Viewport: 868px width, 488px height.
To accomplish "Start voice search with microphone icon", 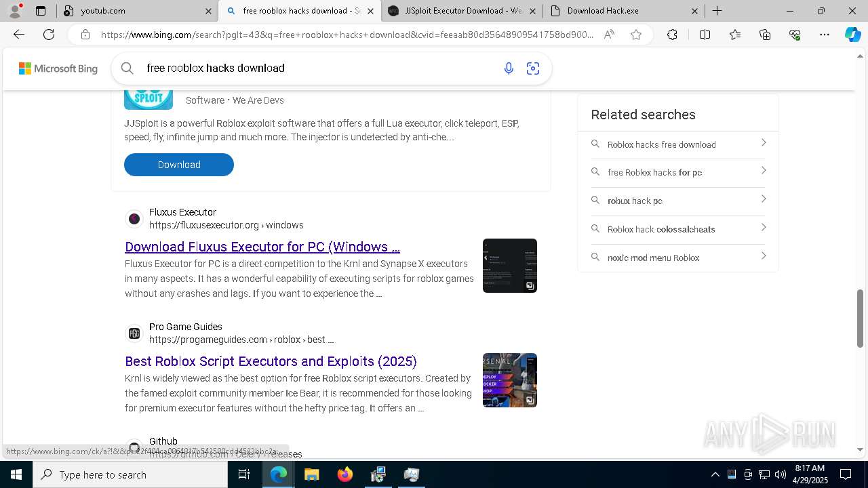I will (x=509, y=68).
